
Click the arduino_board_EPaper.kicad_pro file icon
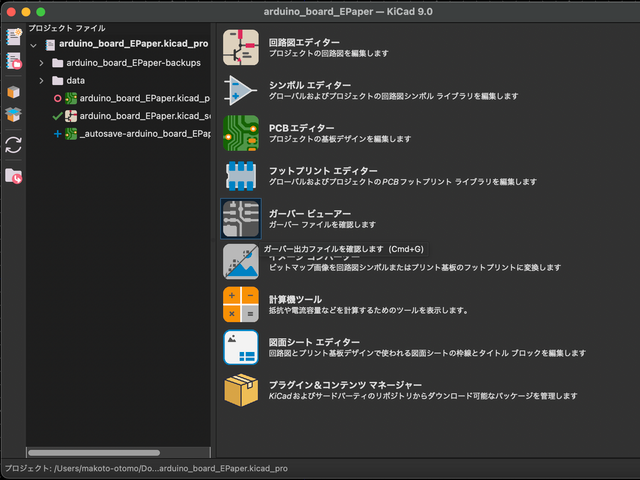click(x=50, y=44)
